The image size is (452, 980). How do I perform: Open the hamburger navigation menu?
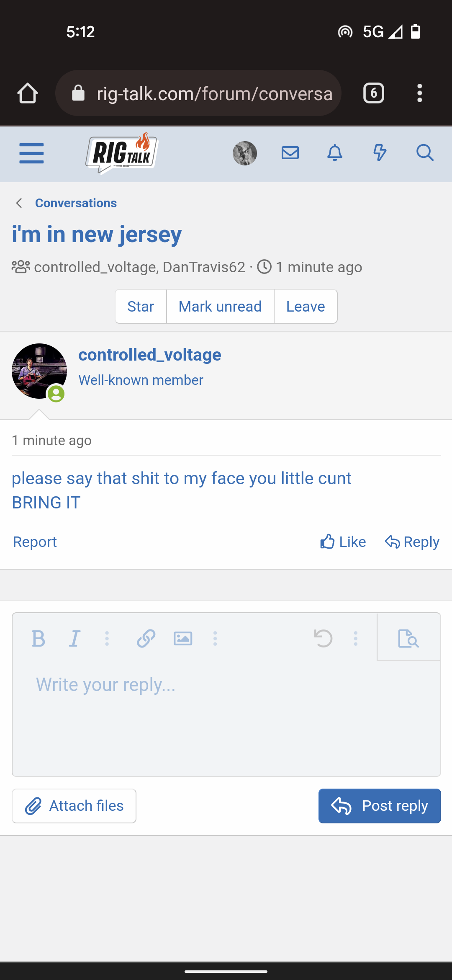[x=31, y=153]
